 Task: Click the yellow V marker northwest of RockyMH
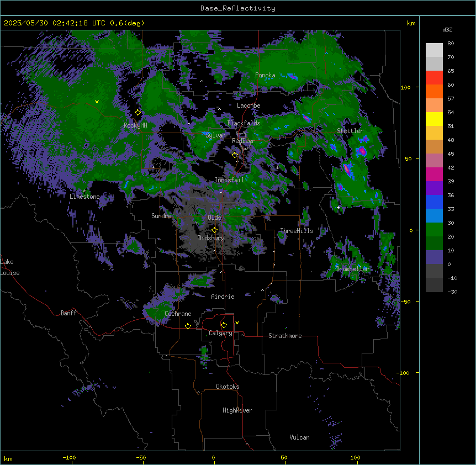[97, 102]
